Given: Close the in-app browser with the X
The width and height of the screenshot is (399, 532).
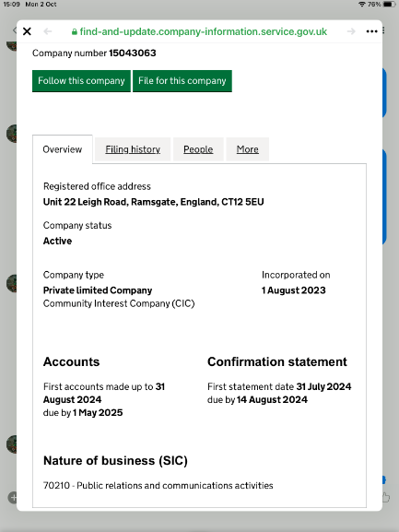Looking at the screenshot, I should (27, 31).
